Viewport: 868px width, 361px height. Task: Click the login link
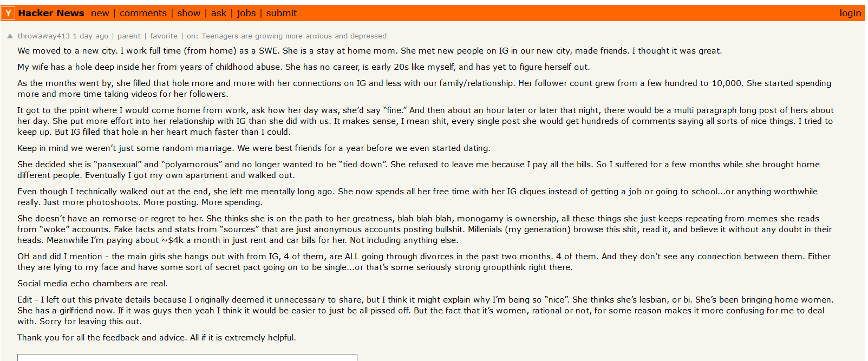(x=850, y=13)
